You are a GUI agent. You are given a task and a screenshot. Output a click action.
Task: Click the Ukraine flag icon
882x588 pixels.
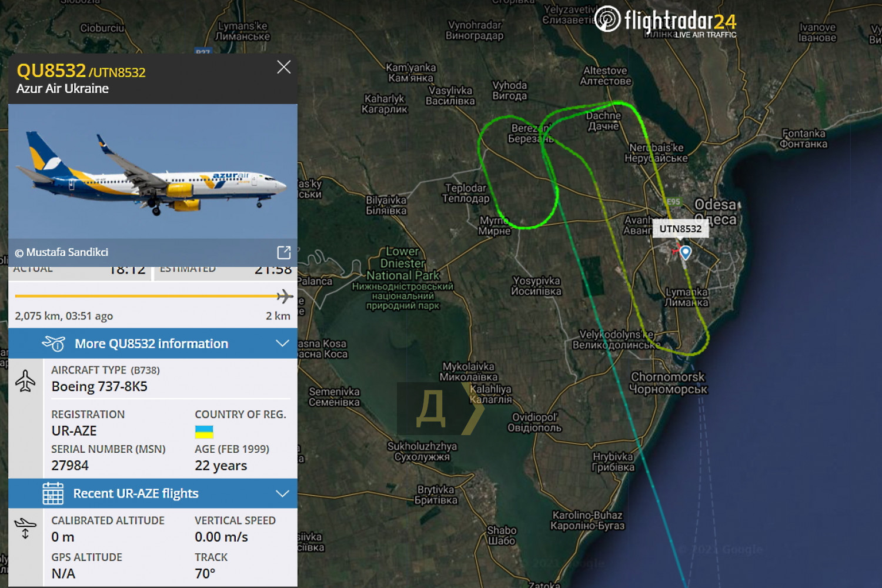204,432
